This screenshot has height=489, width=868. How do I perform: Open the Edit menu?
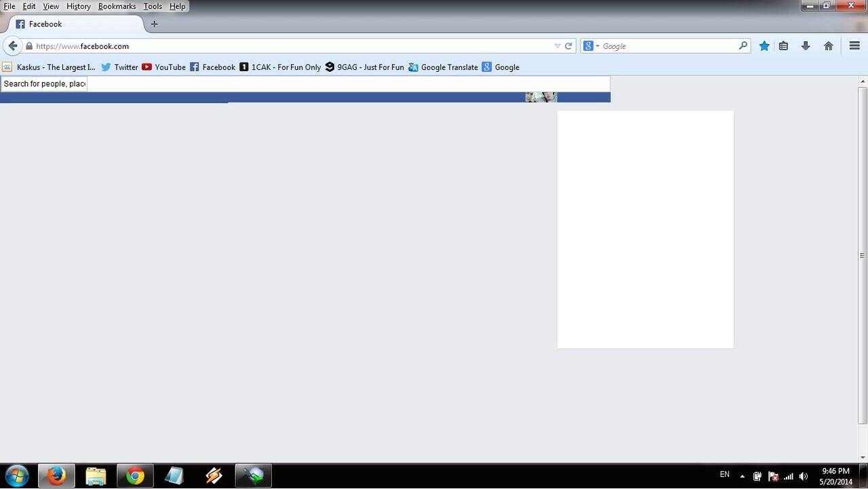point(29,6)
